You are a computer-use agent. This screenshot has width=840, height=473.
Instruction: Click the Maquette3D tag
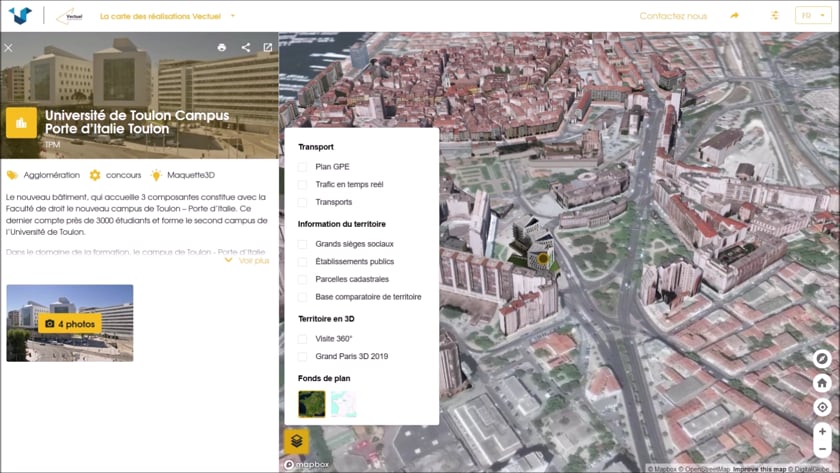click(183, 175)
